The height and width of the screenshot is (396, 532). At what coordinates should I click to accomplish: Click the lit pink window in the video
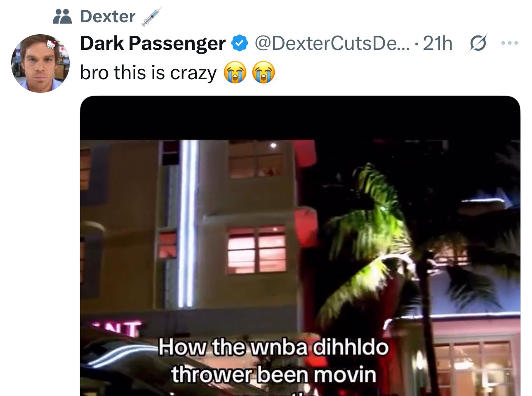[257, 249]
